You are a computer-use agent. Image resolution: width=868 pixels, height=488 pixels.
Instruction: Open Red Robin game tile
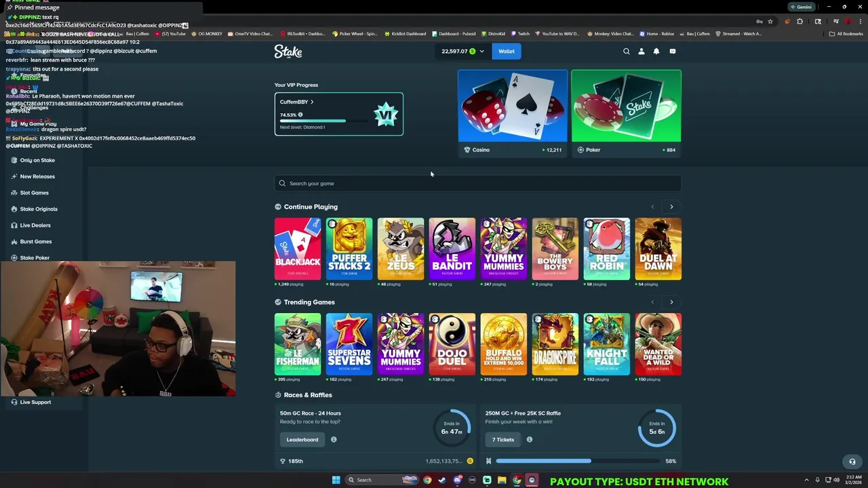[x=607, y=249]
